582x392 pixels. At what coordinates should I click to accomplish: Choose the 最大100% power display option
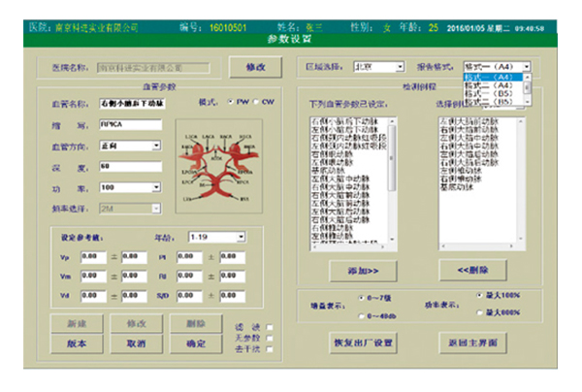[x=479, y=295]
